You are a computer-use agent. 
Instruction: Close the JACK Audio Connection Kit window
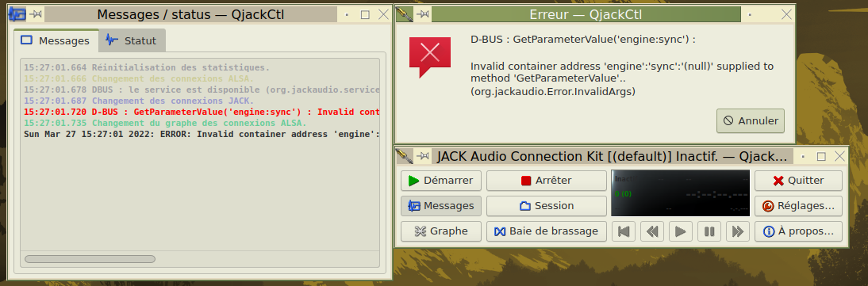pyautogui.click(x=839, y=156)
